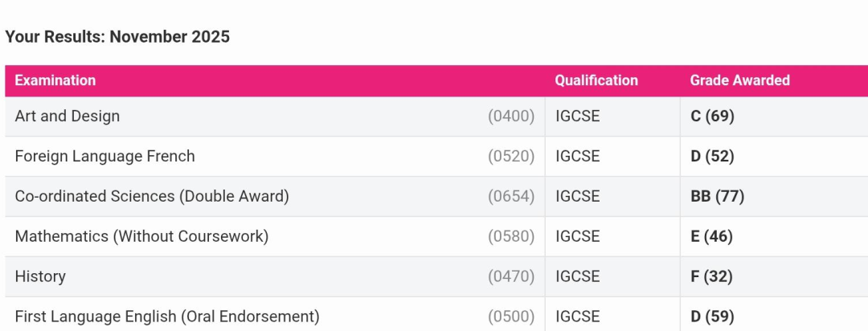Image resolution: width=868 pixels, height=331 pixels.
Task: Click the grade C (69) cell
Action: [x=712, y=116]
